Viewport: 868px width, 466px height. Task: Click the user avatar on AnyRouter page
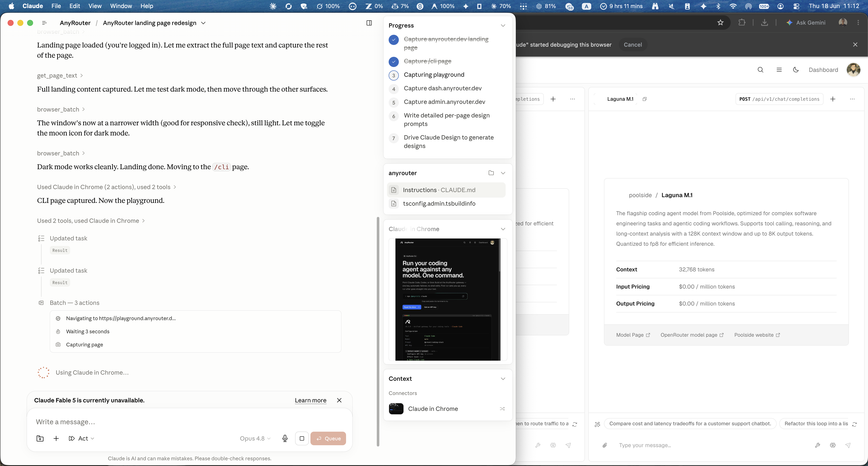tap(854, 70)
